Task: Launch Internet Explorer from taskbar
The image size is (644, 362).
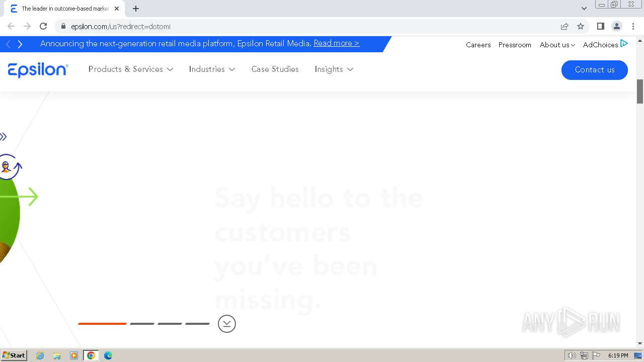Action: 40,355
